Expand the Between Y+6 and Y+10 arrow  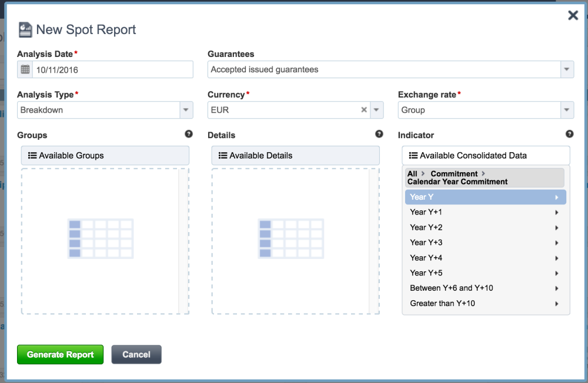tap(557, 288)
